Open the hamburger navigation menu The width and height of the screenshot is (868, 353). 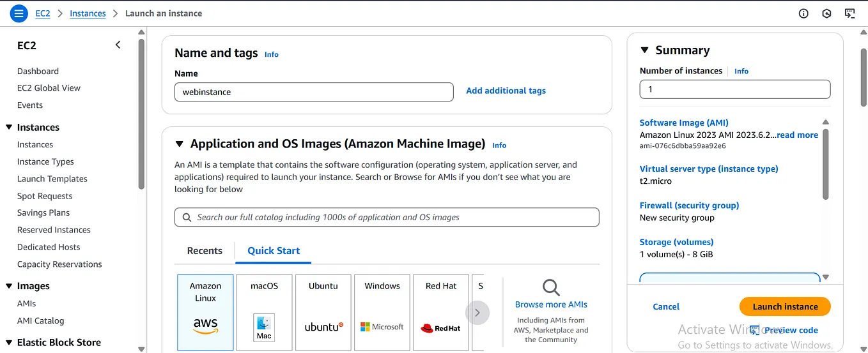point(19,13)
